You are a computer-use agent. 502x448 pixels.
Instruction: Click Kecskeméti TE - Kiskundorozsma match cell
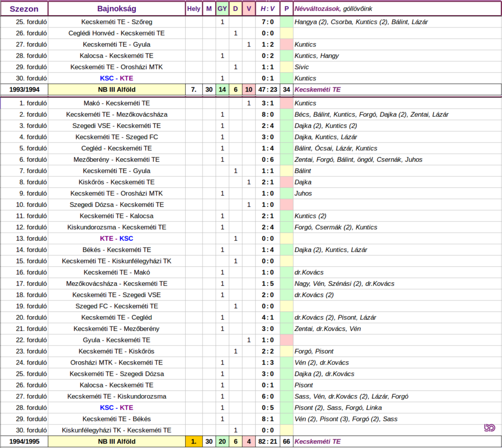(x=117, y=397)
